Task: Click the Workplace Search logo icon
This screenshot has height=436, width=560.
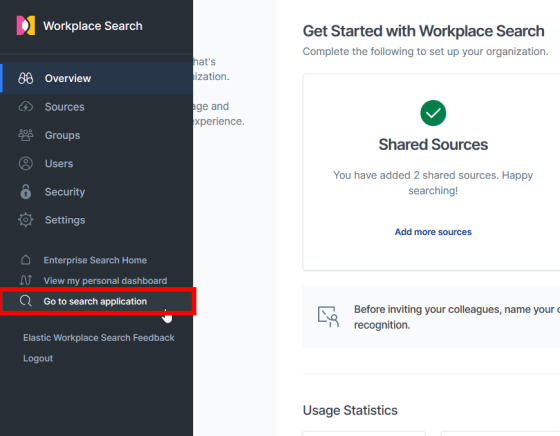Action: pyautogui.click(x=26, y=25)
